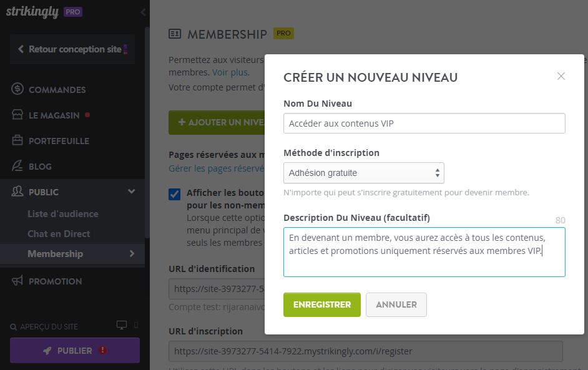The width and height of the screenshot is (588, 370).
Task: Switch to mobile preview phone icon
Action: 136,325
